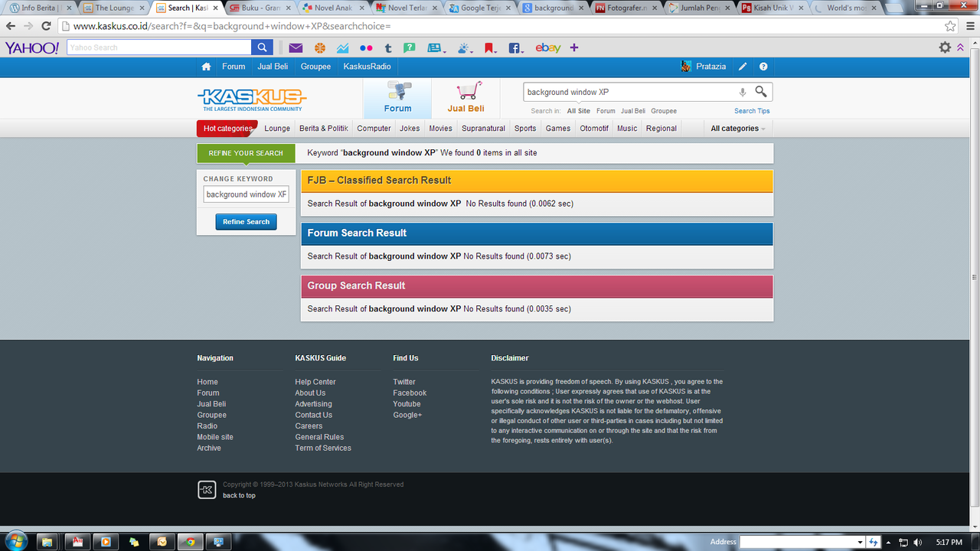
Task: Open Yahoo toolbar settings gear
Action: [x=945, y=47]
